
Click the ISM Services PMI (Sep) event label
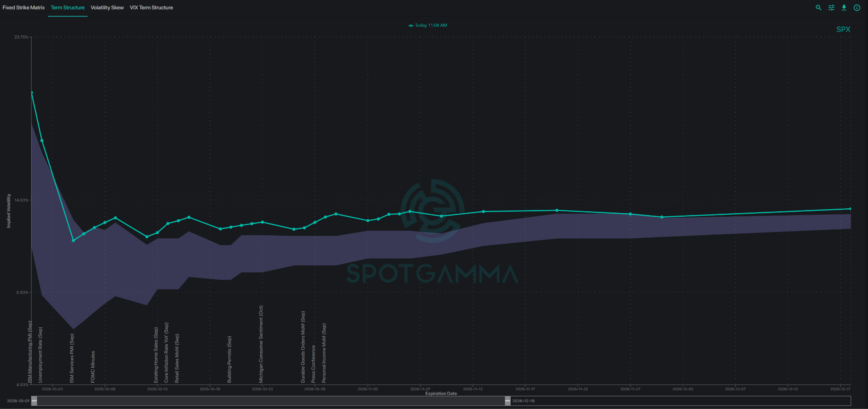[72, 358]
